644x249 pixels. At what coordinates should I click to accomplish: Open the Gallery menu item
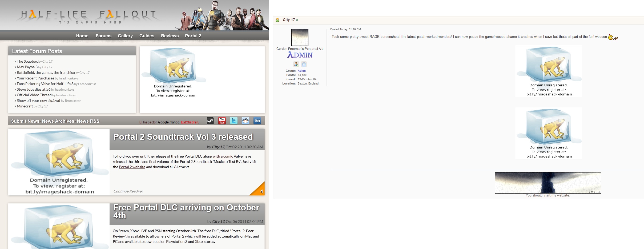point(125,36)
